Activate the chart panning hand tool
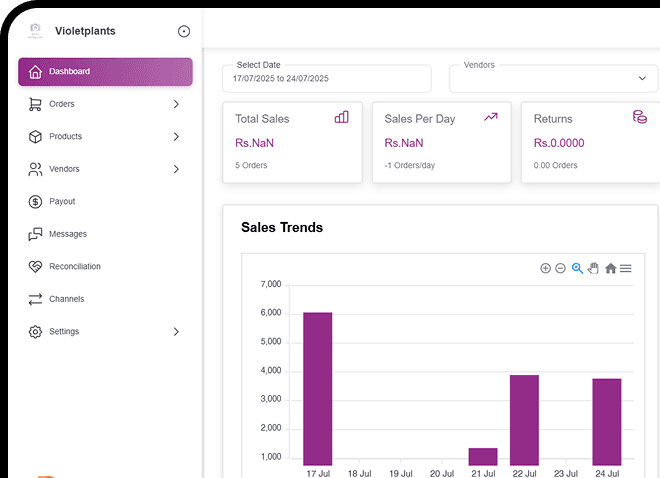This screenshot has width=660, height=478. (593, 268)
